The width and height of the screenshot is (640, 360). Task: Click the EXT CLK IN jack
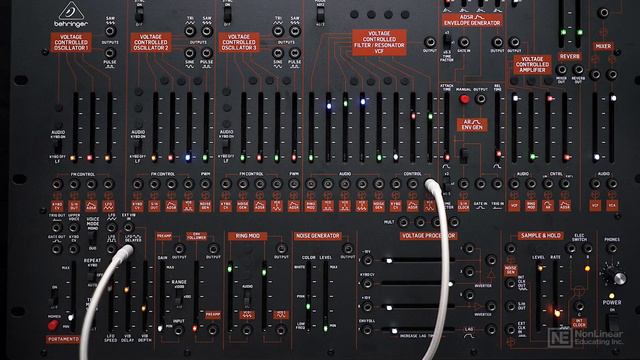point(510,329)
